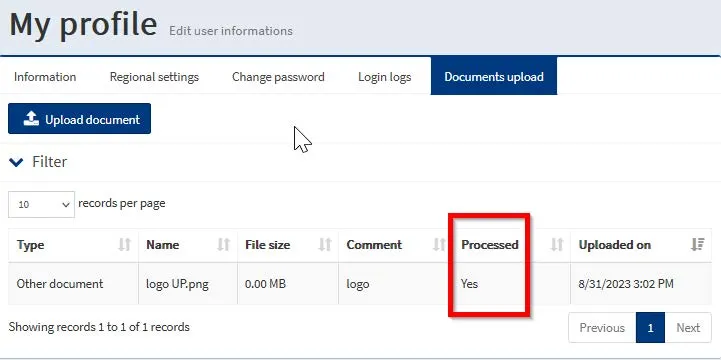721x360 pixels.
Task: Select the Documents upload tab
Action: (494, 76)
